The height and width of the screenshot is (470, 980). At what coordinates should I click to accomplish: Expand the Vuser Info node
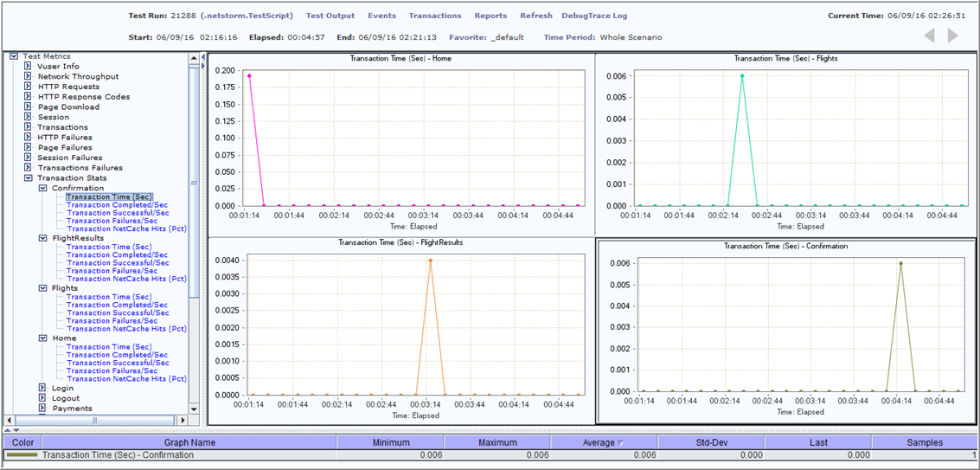[x=28, y=67]
